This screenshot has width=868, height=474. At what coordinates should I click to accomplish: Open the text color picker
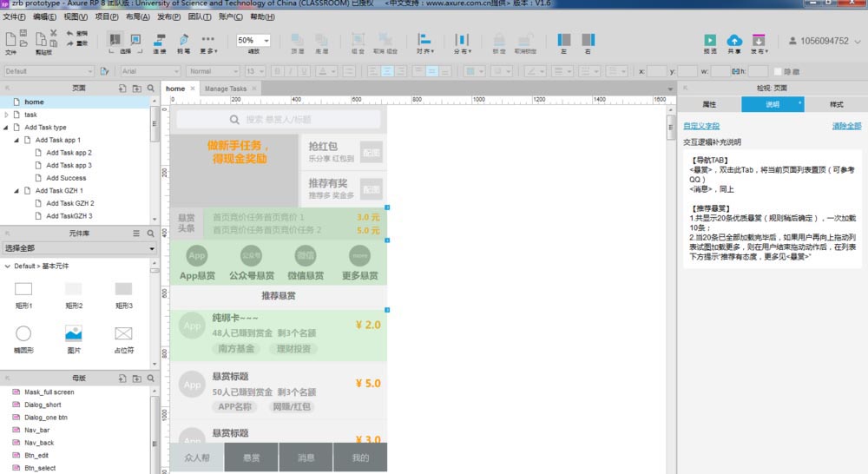[x=326, y=71]
